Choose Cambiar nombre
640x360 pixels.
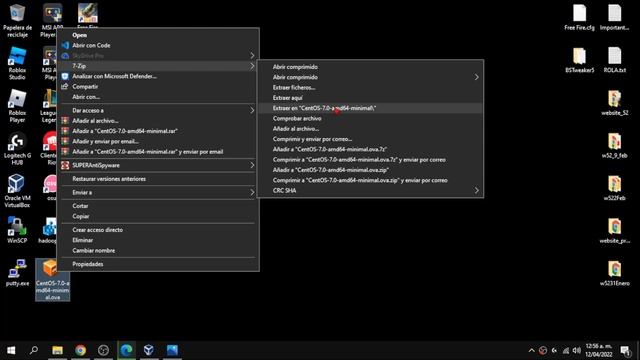pos(158,250)
